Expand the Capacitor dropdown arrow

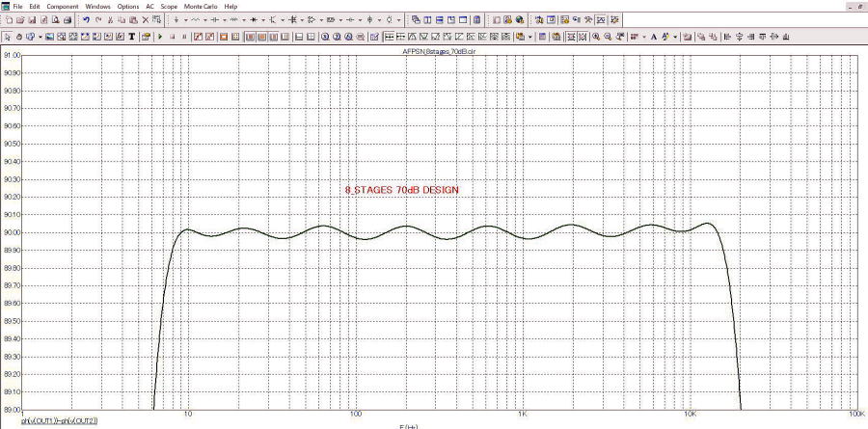point(224,20)
